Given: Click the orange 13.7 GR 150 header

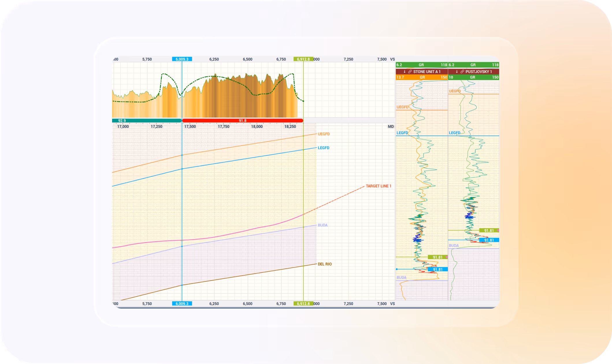Looking at the screenshot, I should [x=422, y=77].
